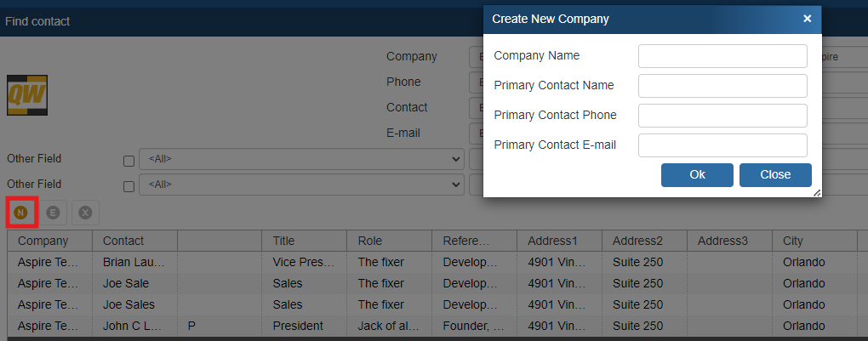The height and width of the screenshot is (341, 868).
Task: Click the orange N new contact icon
Action: tap(21, 212)
